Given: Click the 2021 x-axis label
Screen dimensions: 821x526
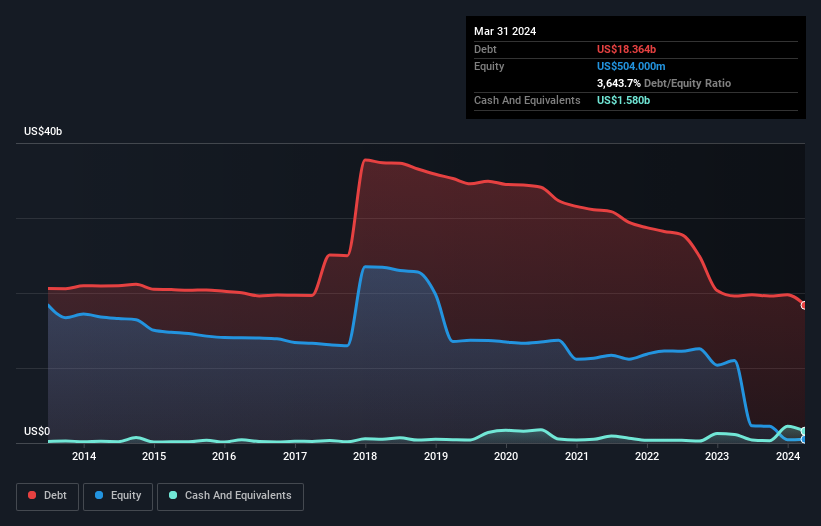Looking at the screenshot, I should [576, 456].
